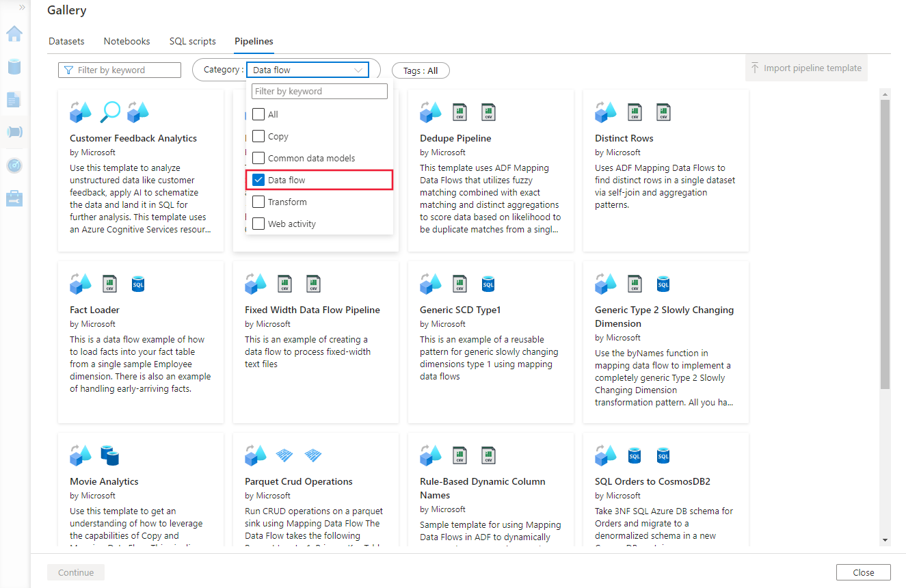Check the Copy category checkbox
The width and height of the screenshot is (906, 588).
tap(258, 135)
